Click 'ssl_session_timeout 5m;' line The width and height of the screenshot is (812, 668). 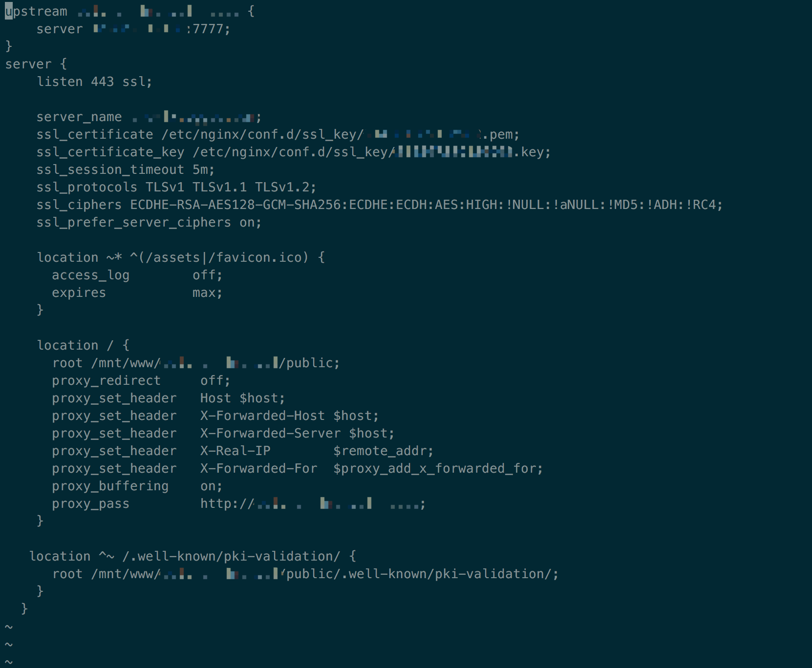[126, 169]
